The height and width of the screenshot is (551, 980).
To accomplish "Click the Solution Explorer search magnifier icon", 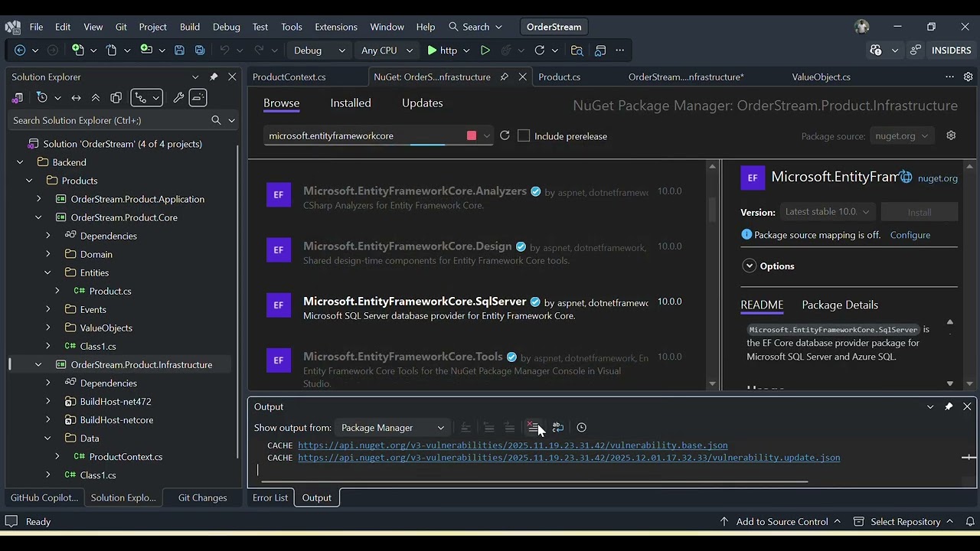I will click(216, 120).
